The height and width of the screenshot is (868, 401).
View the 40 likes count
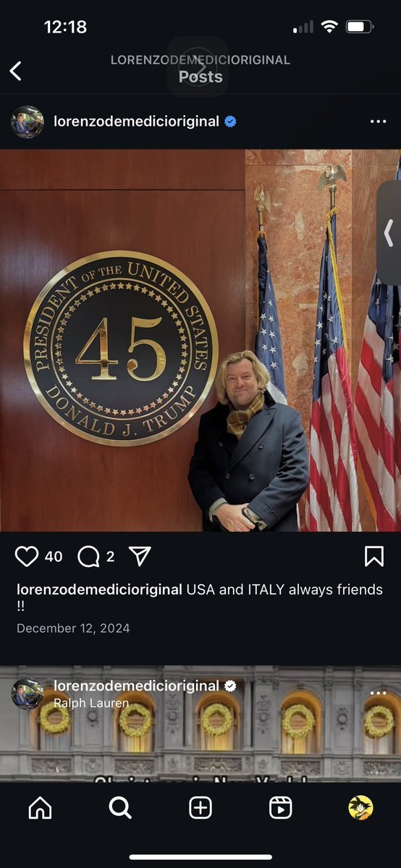point(53,556)
